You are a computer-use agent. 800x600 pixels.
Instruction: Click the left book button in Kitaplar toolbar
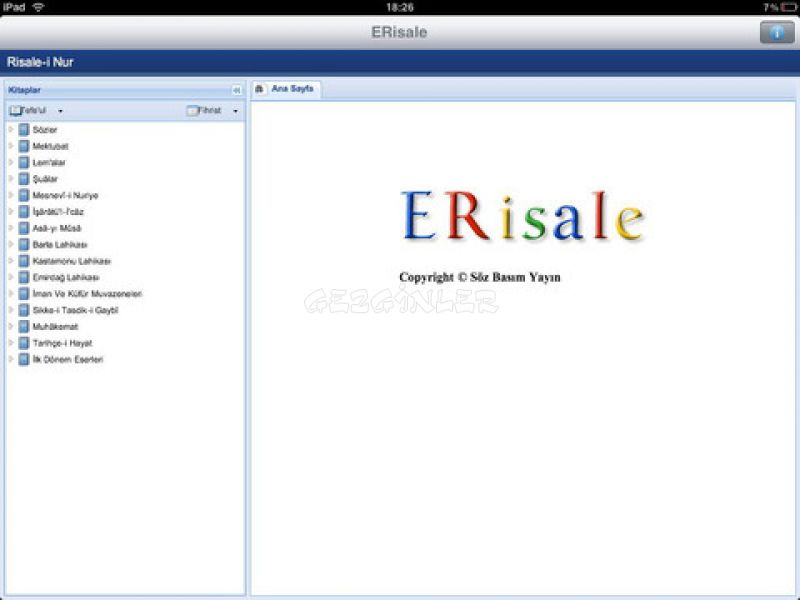[x=28, y=110]
